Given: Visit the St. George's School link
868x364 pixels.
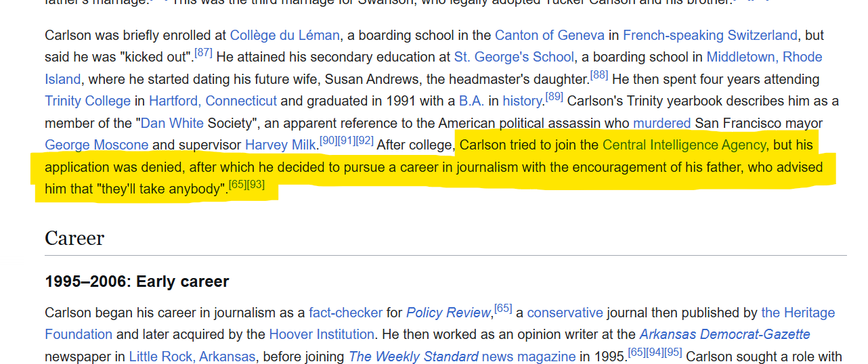Looking at the screenshot, I should (514, 57).
